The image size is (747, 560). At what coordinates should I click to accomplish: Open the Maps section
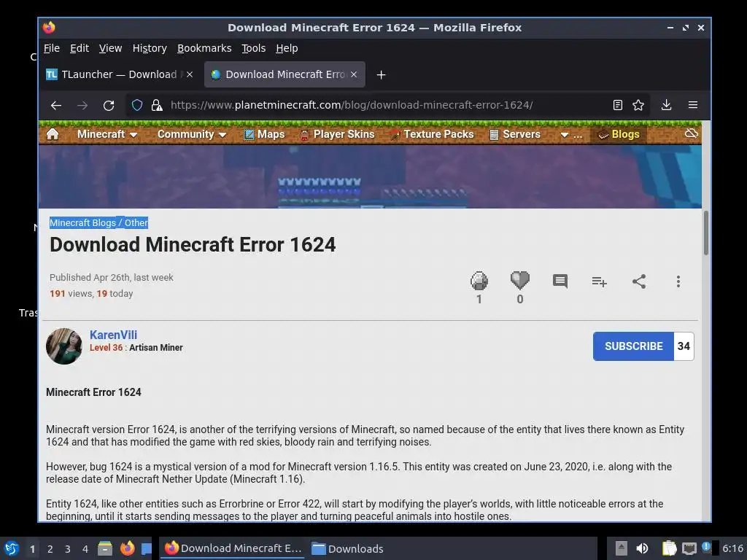click(264, 134)
